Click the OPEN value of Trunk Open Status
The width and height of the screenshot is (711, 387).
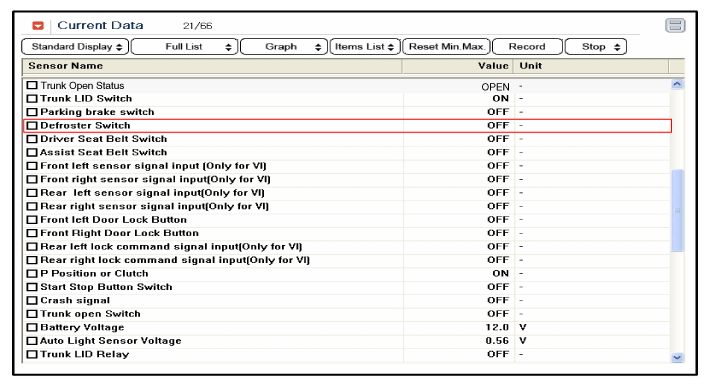pyautogui.click(x=495, y=87)
